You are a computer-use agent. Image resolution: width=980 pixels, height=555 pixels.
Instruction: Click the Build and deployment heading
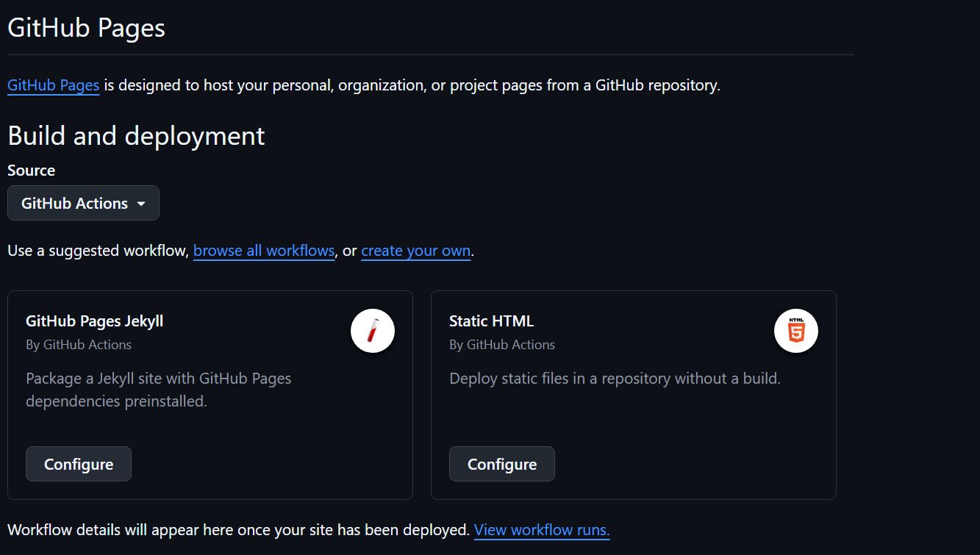pos(136,136)
